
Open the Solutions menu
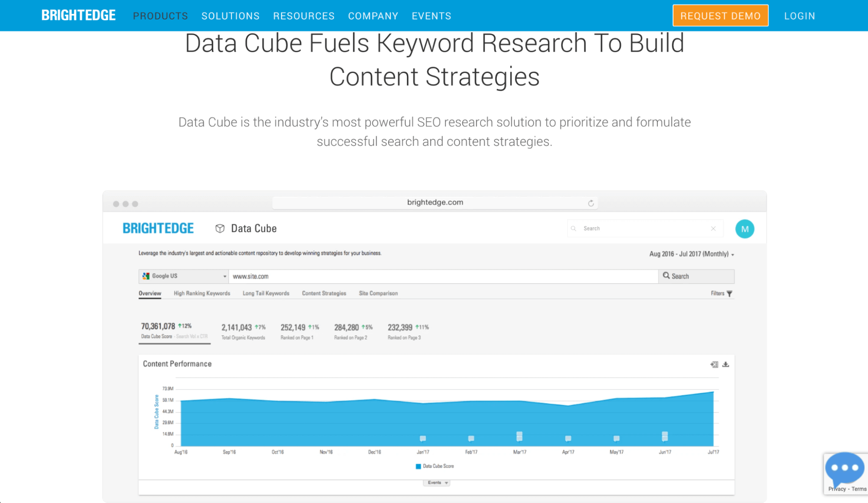click(x=230, y=16)
